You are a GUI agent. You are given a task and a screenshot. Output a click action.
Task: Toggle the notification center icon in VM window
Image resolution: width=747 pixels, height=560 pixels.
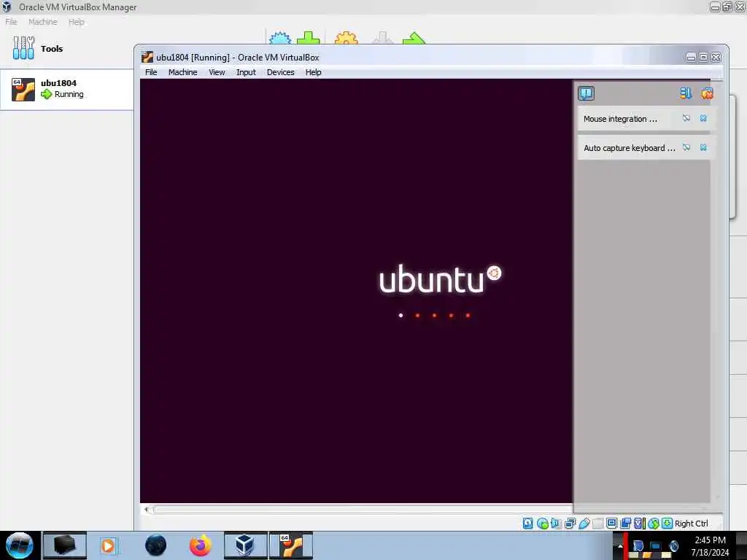(x=586, y=93)
